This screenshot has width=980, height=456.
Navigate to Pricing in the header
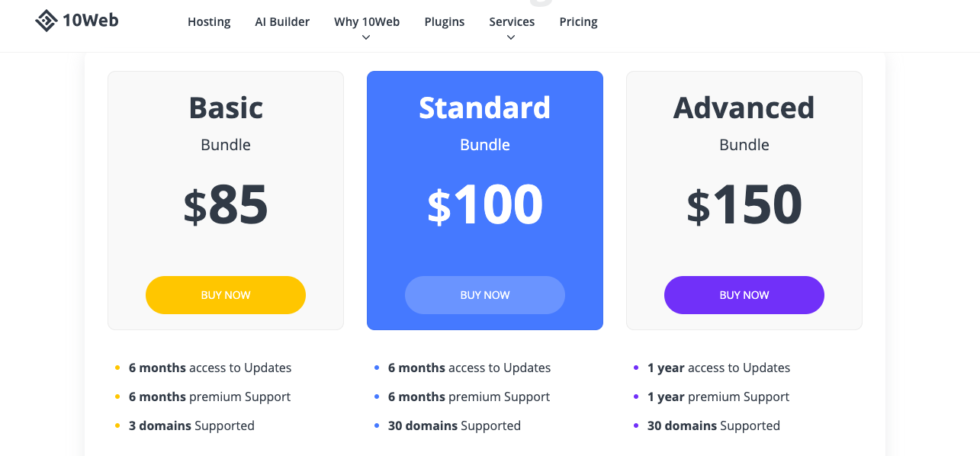click(579, 21)
